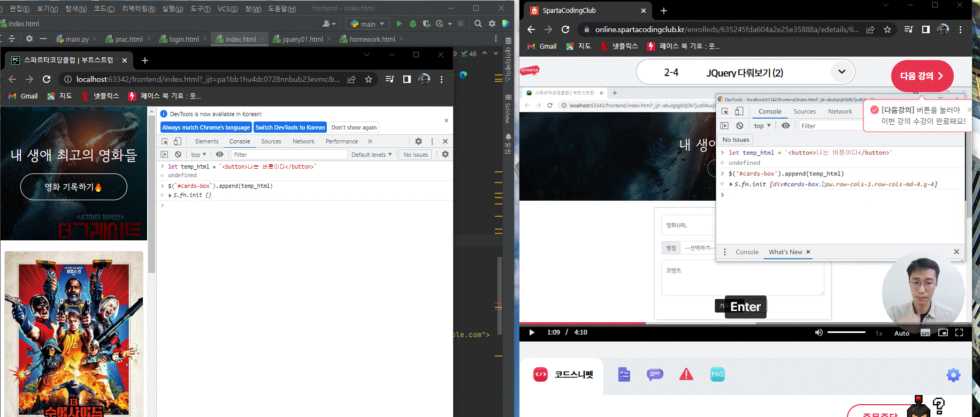The width and height of the screenshot is (980, 417).
Task: Open the blue settings gear below the video
Action: click(x=953, y=375)
